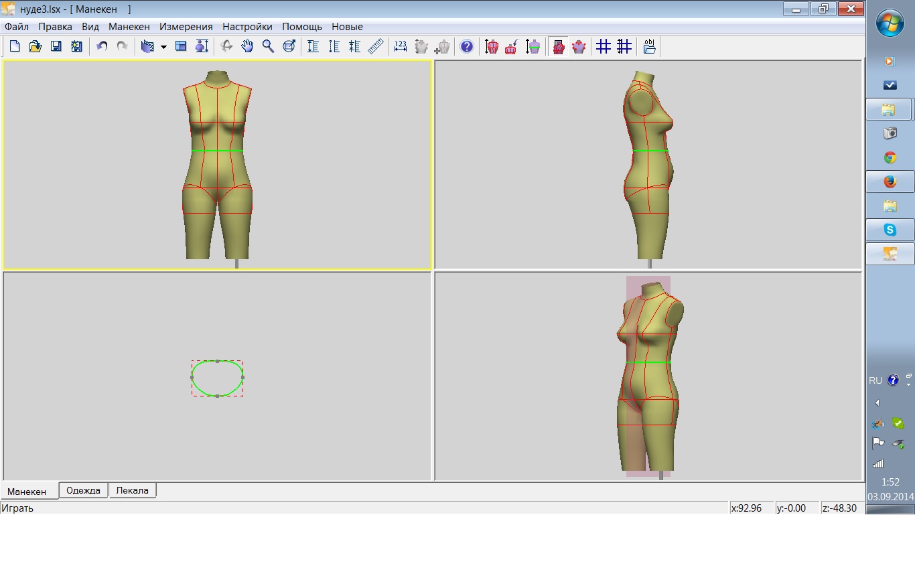Click the New file icon
The height and width of the screenshot is (588, 915).
coord(15,46)
